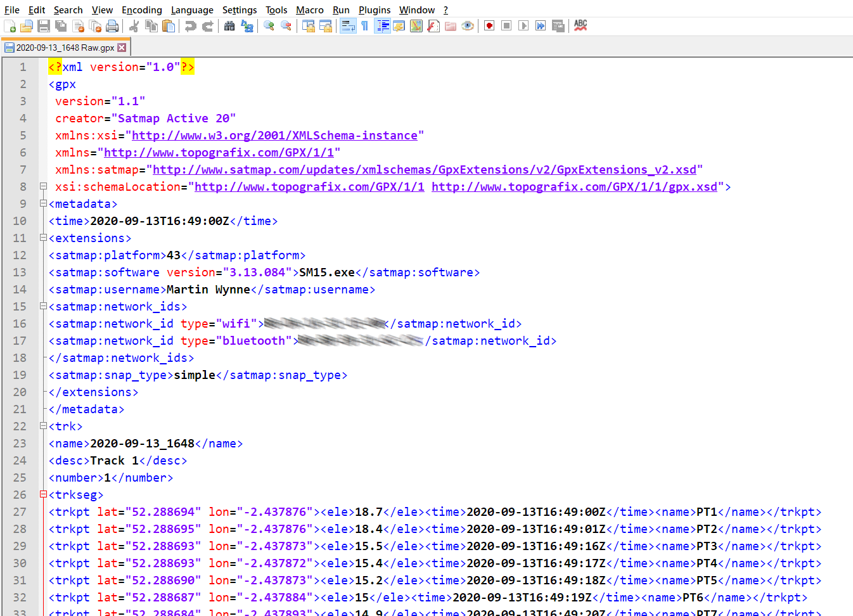The width and height of the screenshot is (853, 616).
Task: Click the Save All toolbar icon
Action: click(x=61, y=26)
